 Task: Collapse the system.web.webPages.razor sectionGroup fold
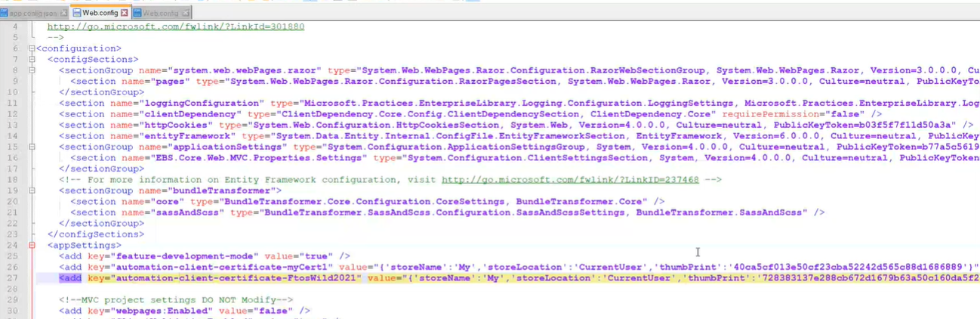coord(31,70)
